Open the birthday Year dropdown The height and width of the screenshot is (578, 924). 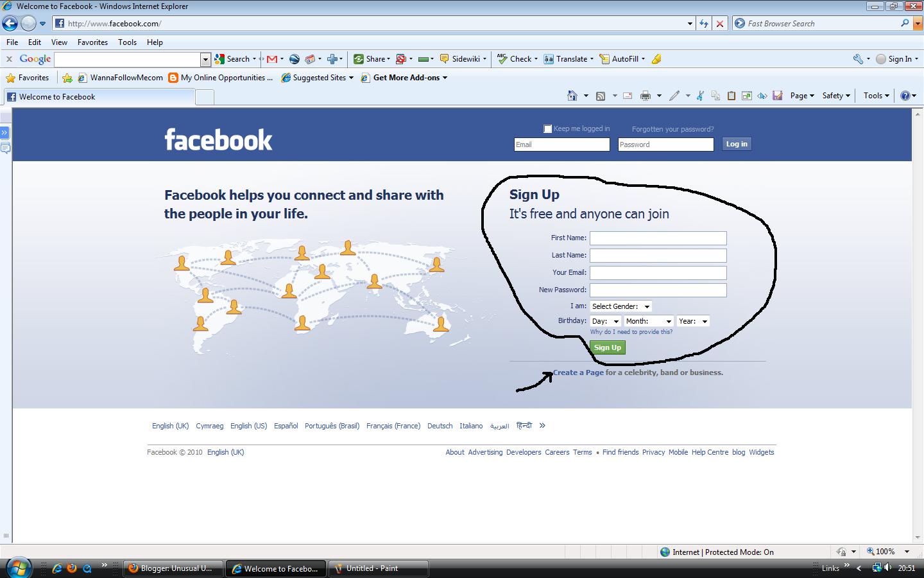(x=693, y=321)
